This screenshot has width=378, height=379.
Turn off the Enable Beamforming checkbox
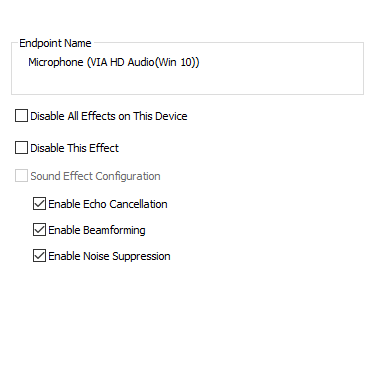pyautogui.click(x=39, y=230)
